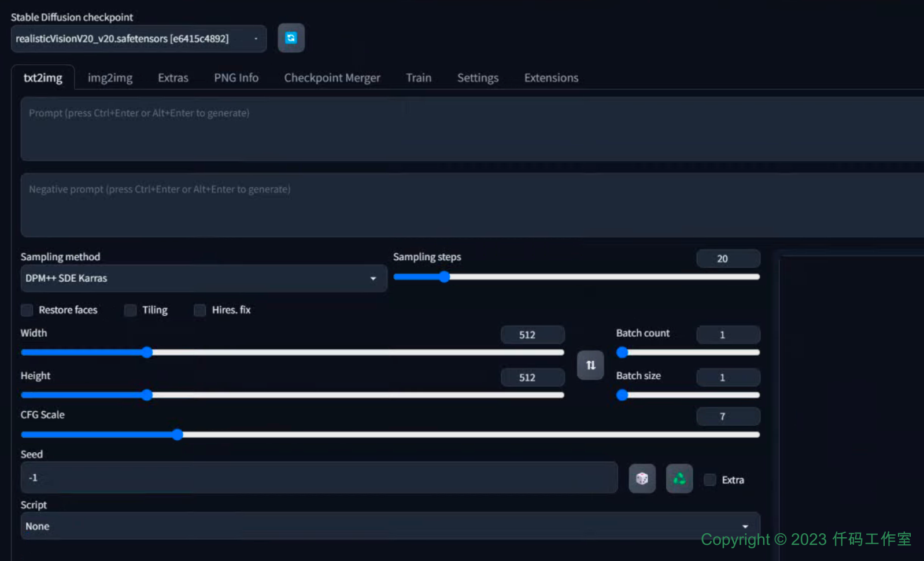Open the Train tab
This screenshot has height=561, width=924.
pos(419,77)
